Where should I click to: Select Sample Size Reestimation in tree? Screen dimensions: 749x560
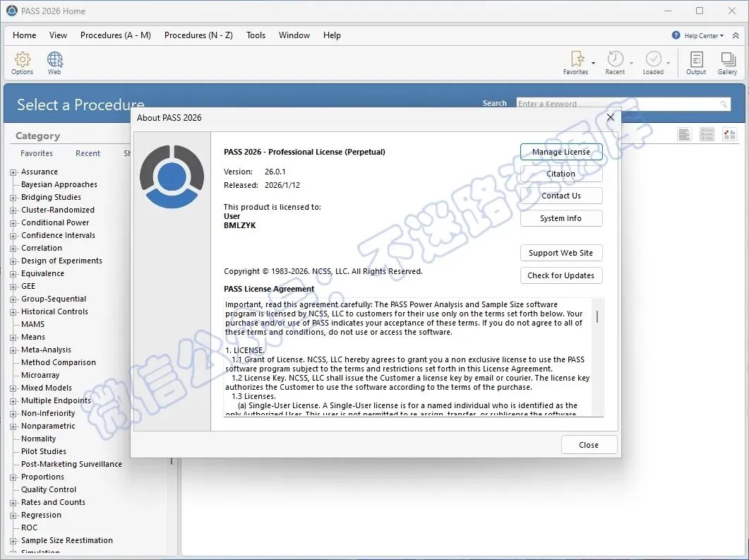pos(67,540)
